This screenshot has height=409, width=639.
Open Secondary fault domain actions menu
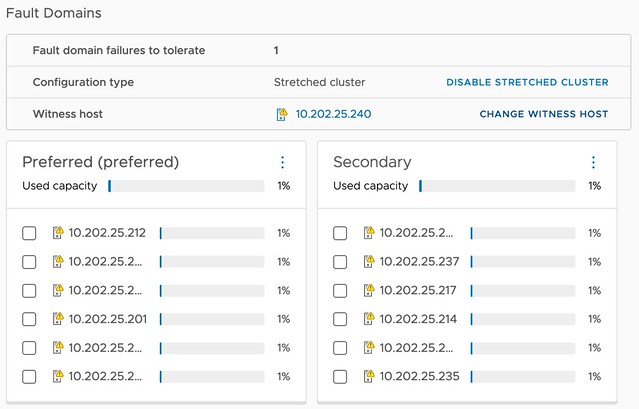(x=593, y=162)
